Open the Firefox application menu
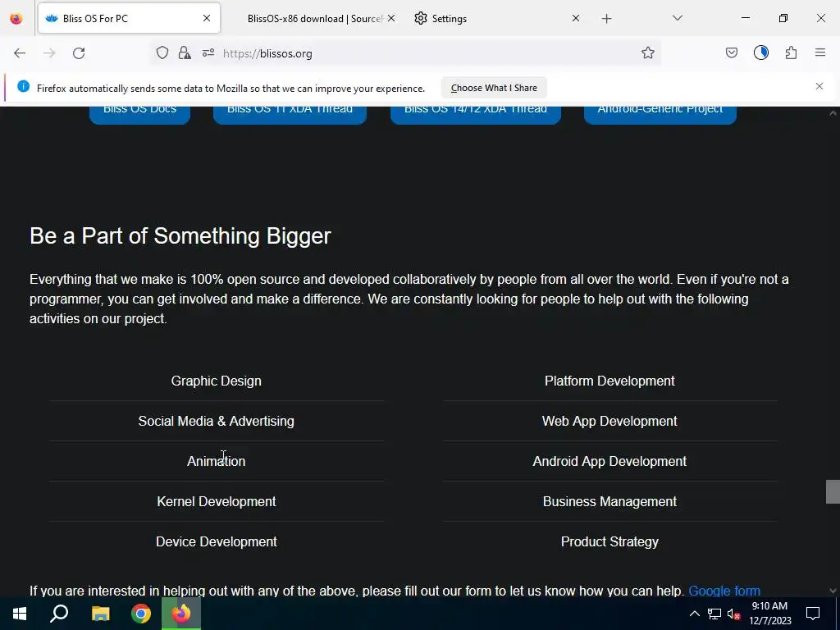The height and width of the screenshot is (630, 840). click(x=819, y=53)
